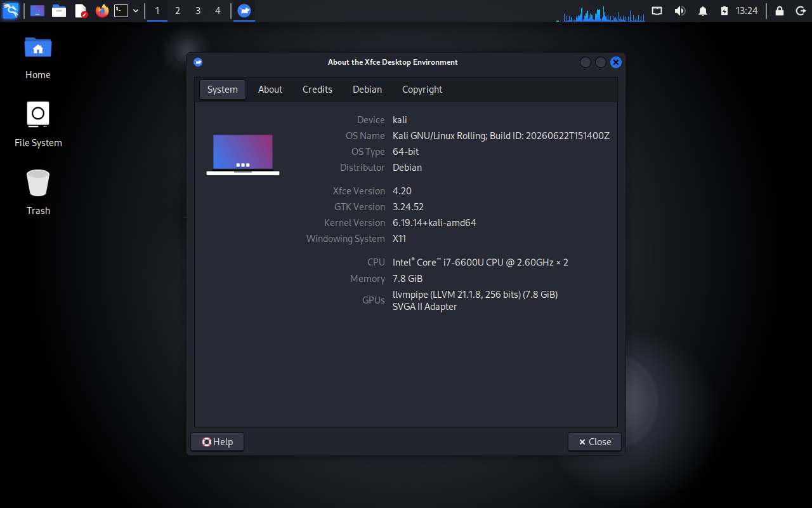Launch the file manager from the panel
The width and height of the screenshot is (812, 508).
click(x=59, y=11)
